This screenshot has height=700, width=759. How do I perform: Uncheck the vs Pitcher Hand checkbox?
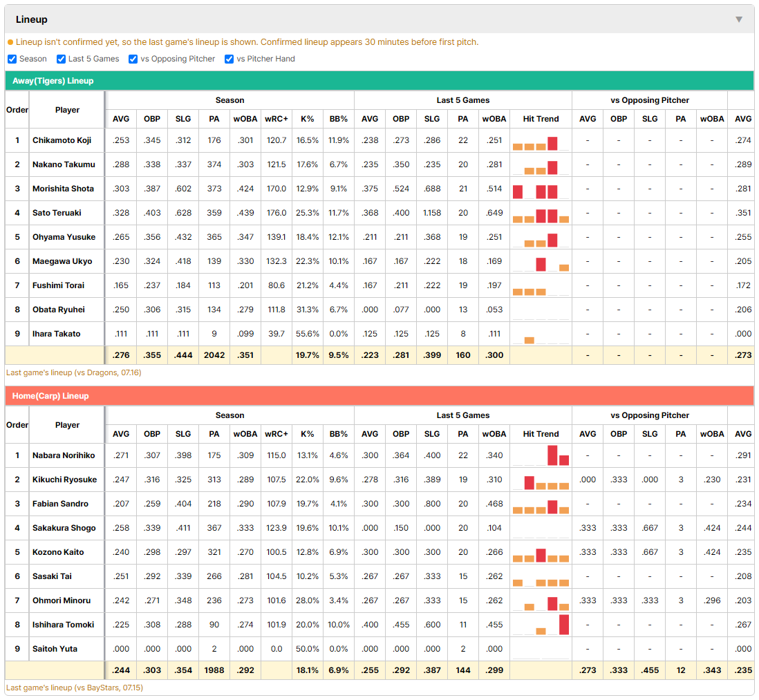(x=229, y=59)
